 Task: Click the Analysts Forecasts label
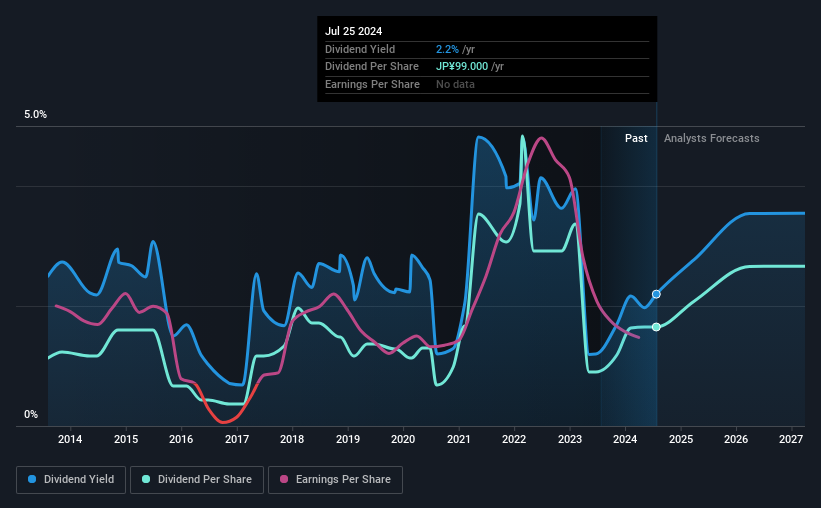712,138
